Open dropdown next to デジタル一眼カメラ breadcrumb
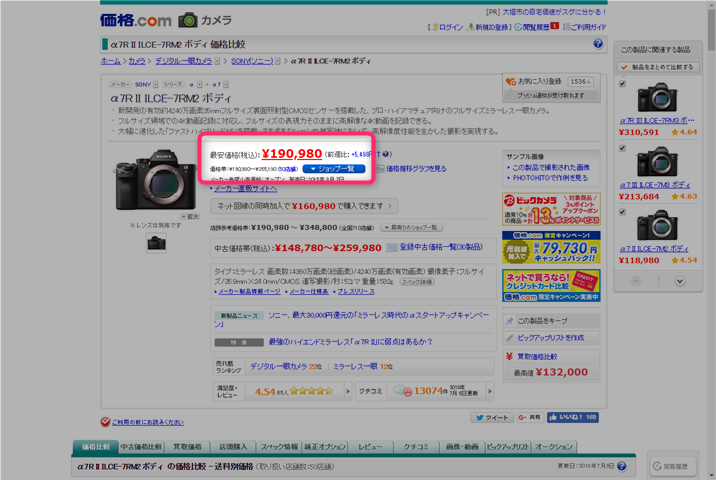716x480 pixels. tap(217, 61)
